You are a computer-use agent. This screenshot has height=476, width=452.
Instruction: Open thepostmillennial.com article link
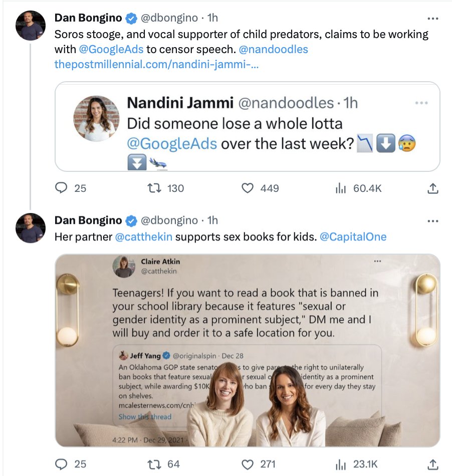[x=156, y=64]
